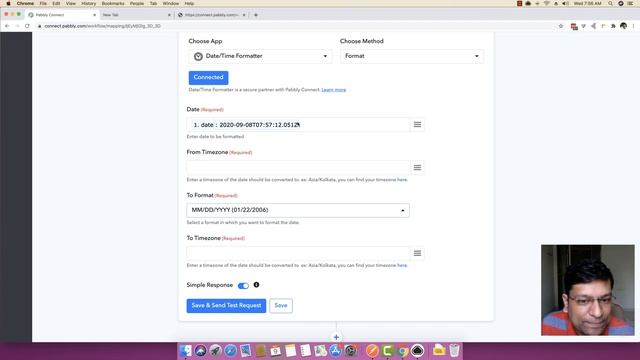Screen dimensions: 640x360
Task: Open Spotlight search in menu bar
Action: (611, 3)
